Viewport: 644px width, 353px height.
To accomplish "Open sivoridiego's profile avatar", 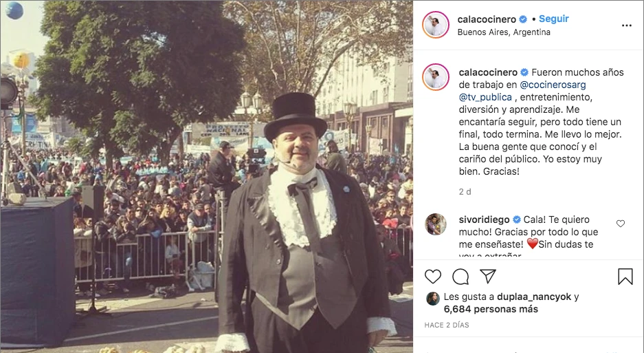I will [x=435, y=224].
